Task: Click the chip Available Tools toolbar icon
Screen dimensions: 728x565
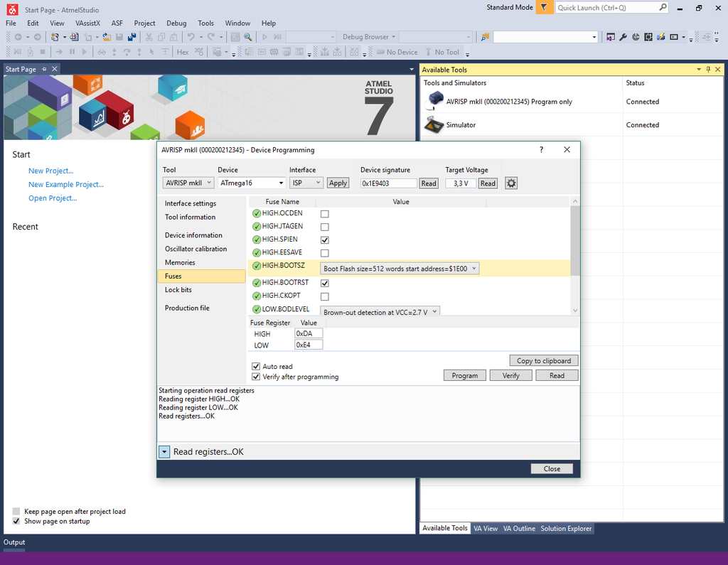Action: [x=648, y=37]
